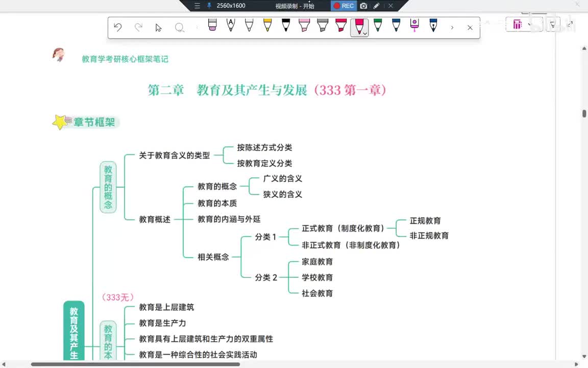Click 非正式教育（非制度化教育）node

tap(351, 245)
